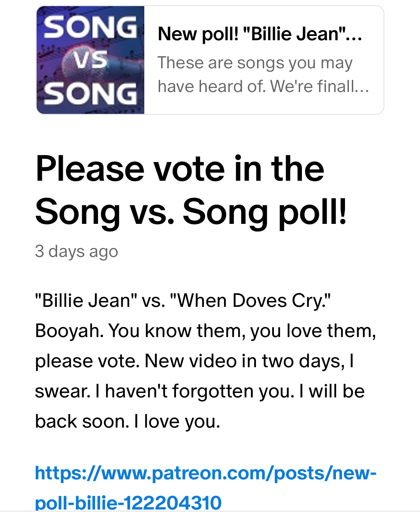
Task: Click the word 'Booyah' in the post
Action: 69,331
